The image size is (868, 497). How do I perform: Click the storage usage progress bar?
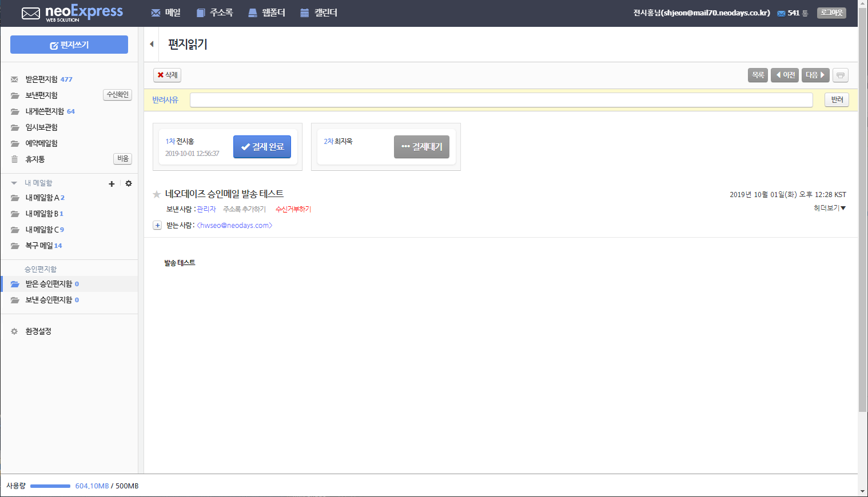coord(50,486)
